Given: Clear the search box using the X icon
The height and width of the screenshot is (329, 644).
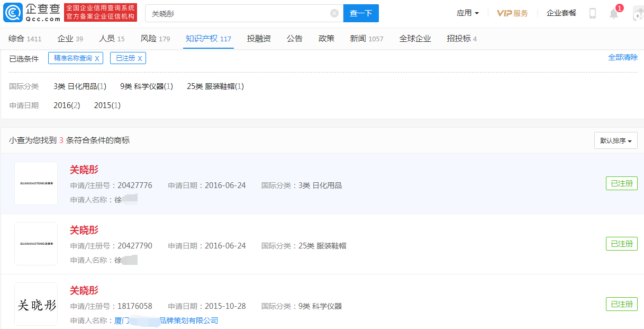Looking at the screenshot, I should pos(334,13).
